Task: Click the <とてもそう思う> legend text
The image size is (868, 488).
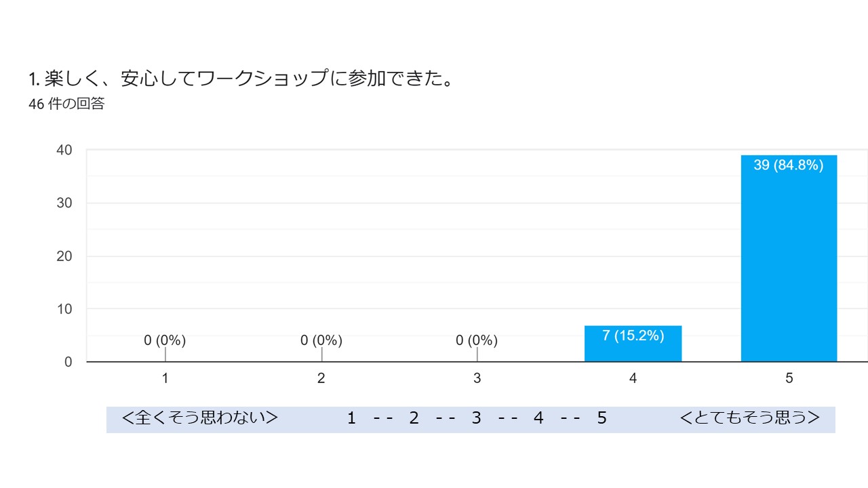Action: (750, 418)
